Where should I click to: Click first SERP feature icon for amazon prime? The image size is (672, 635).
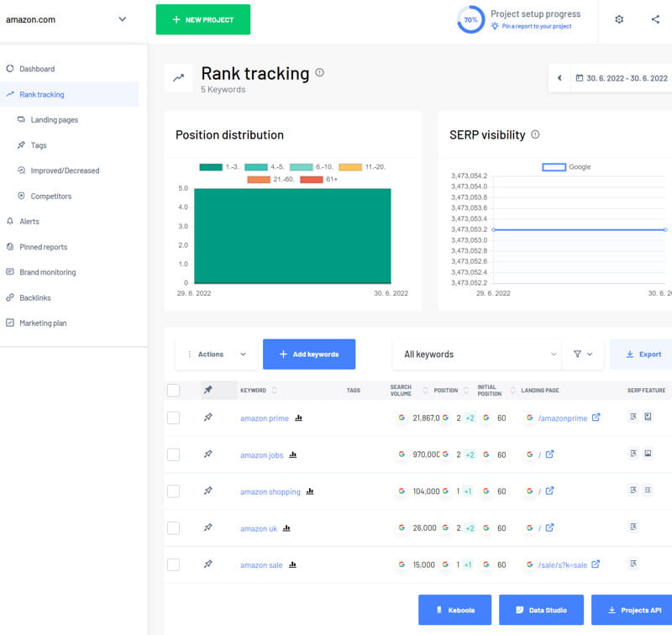click(633, 417)
